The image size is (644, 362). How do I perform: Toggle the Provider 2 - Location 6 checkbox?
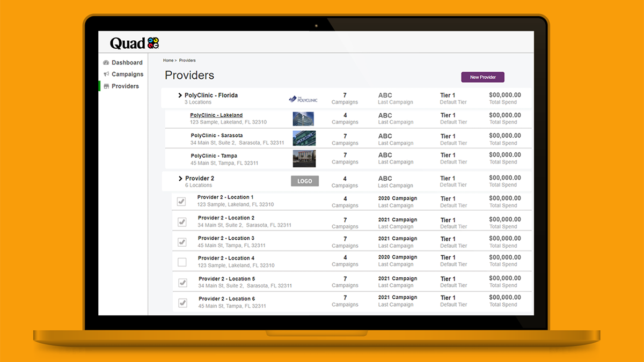(182, 303)
